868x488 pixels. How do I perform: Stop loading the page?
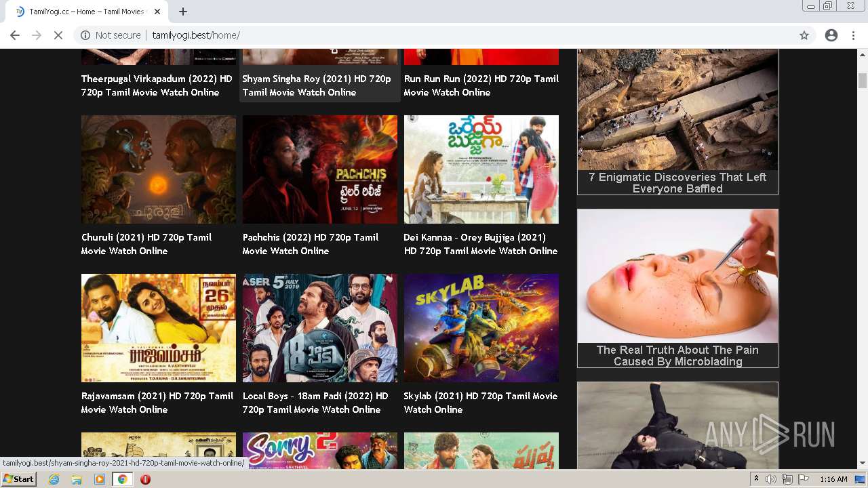click(58, 35)
